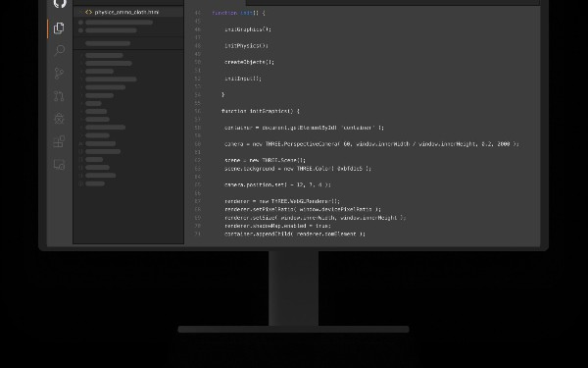Click the "function initGraphics() {" declaration line

(x=261, y=111)
